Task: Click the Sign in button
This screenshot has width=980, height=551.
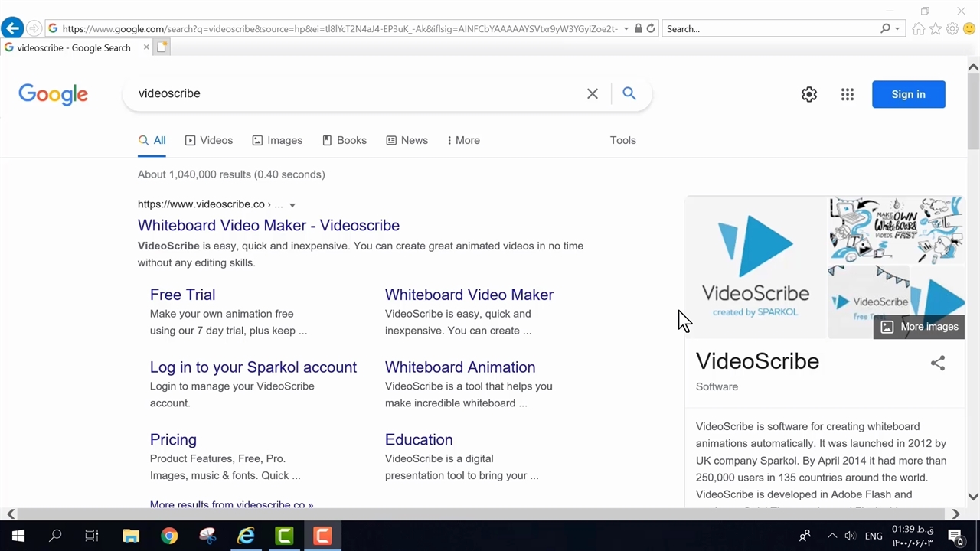Action: pyautogui.click(x=909, y=94)
